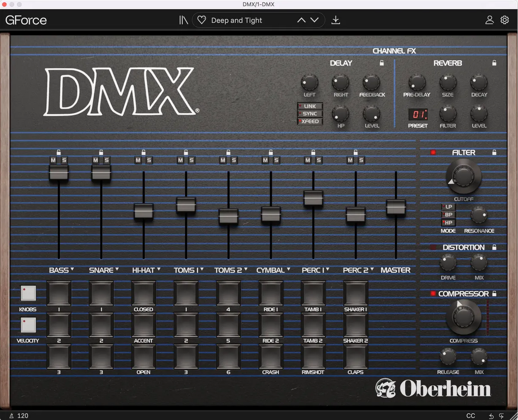This screenshot has width=518, height=420.
Task: Click the Perc 1 fader handle
Action: [x=313, y=198]
